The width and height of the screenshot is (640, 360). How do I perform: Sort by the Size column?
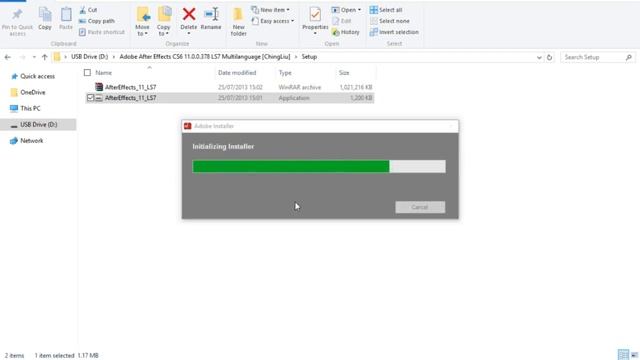[x=344, y=73]
